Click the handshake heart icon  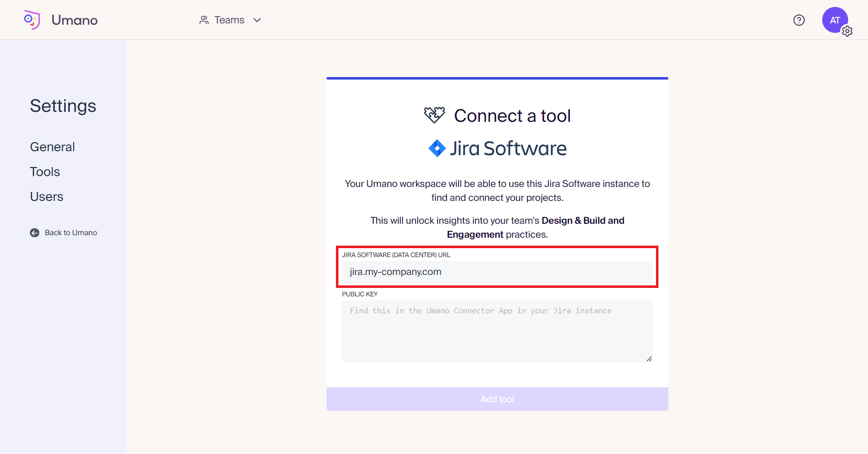point(434,115)
